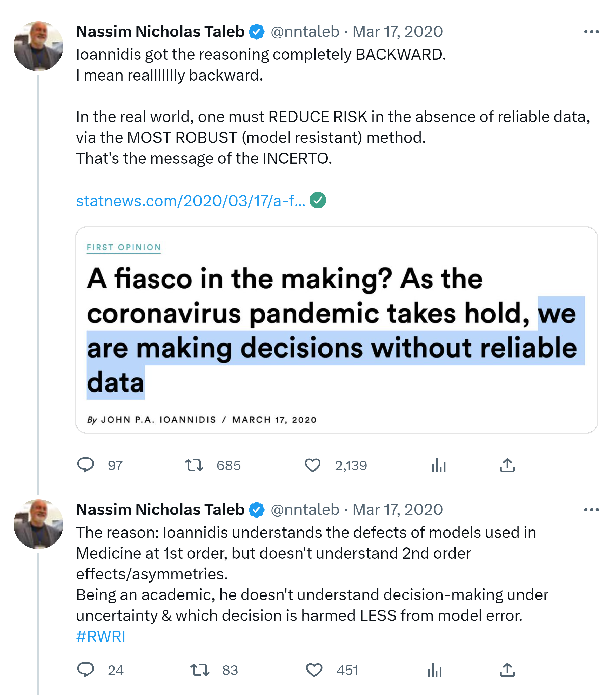Image resolution: width=616 pixels, height=695 pixels.
Task: View analytics of the second tweet
Action: point(434,670)
